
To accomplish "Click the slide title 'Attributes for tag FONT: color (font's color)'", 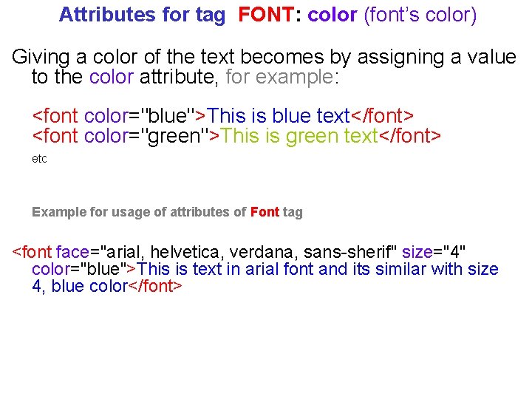I will 267,16.
